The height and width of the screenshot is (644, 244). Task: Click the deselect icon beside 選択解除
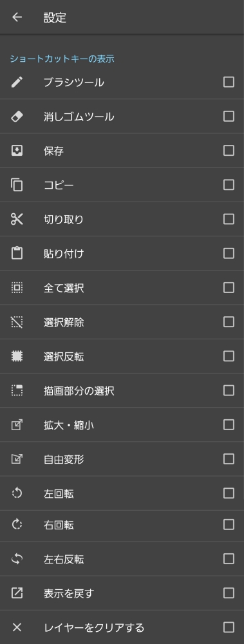pos(17,322)
